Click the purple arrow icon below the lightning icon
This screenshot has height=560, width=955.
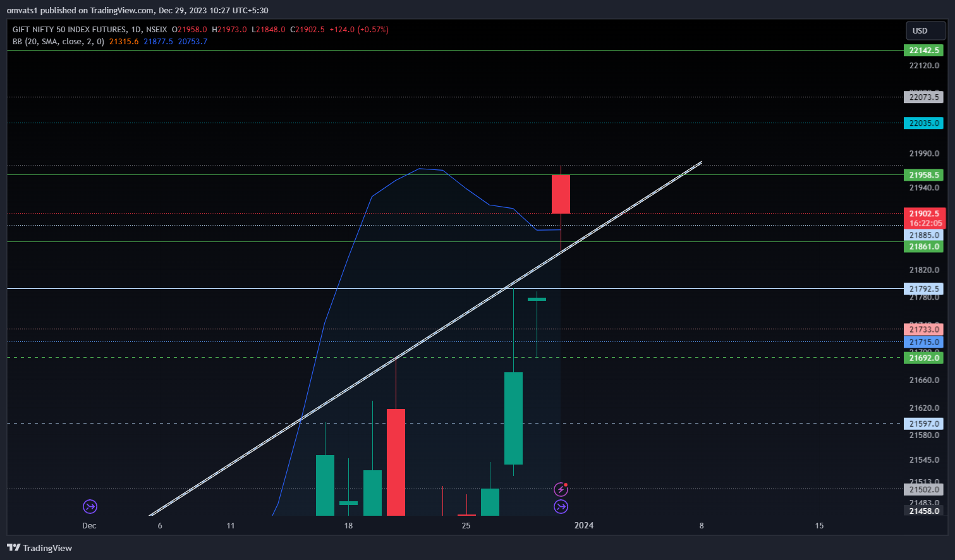(561, 506)
